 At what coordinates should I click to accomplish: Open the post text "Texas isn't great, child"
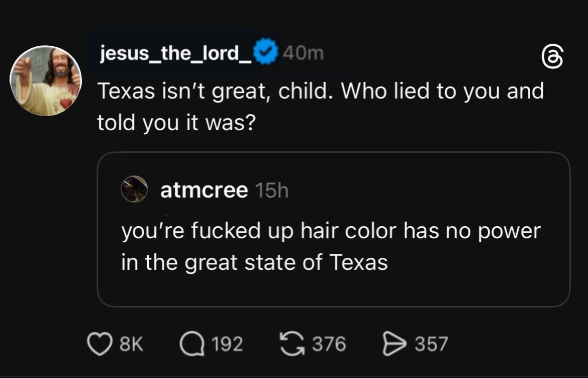[320, 91]
